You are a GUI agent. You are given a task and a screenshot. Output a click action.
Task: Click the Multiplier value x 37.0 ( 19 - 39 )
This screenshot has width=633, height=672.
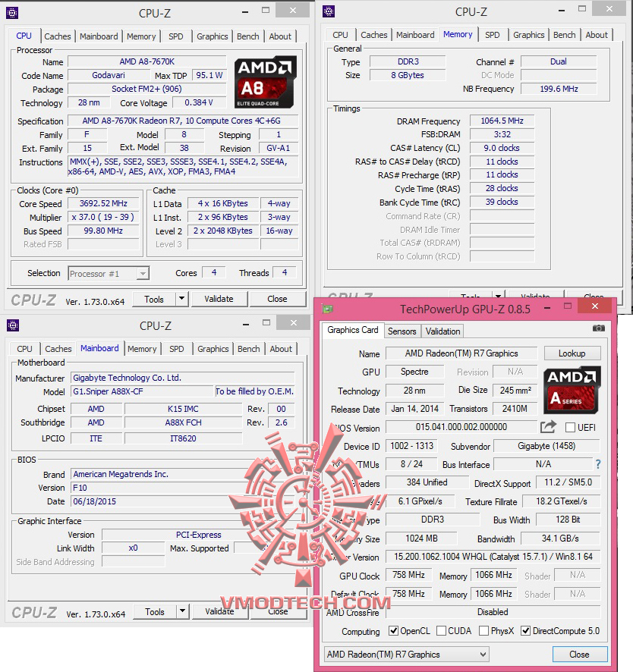[103, 217]
